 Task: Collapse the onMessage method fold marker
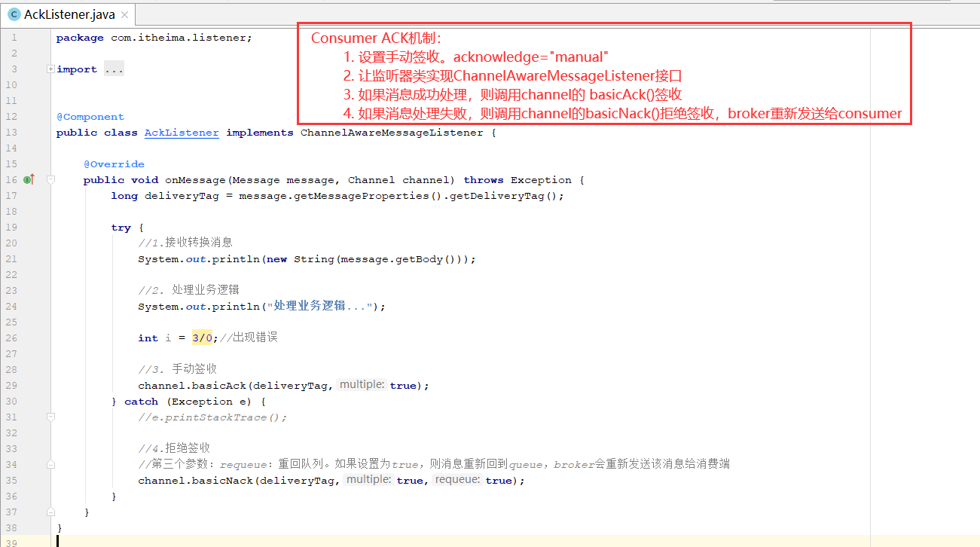tap(50, 180)
